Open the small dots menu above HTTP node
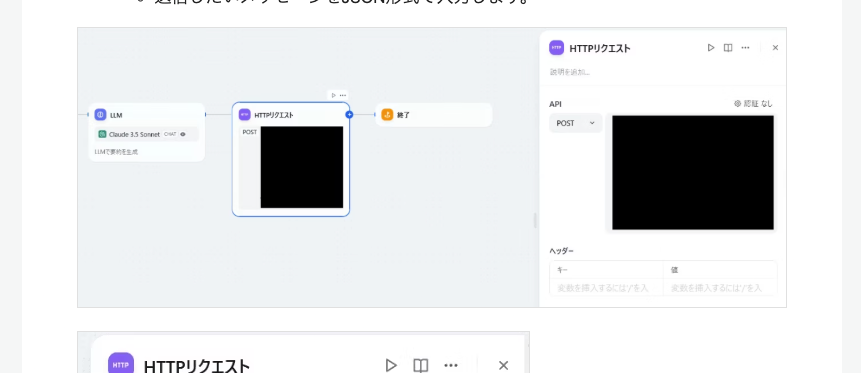The image size is (861, 373). (343, 95)
